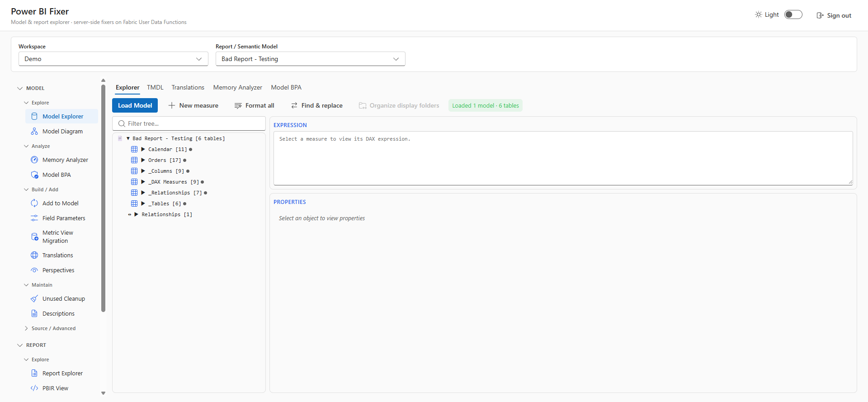Click the Format all button label
The image size is (868, 402).
(x=260, y=105)
